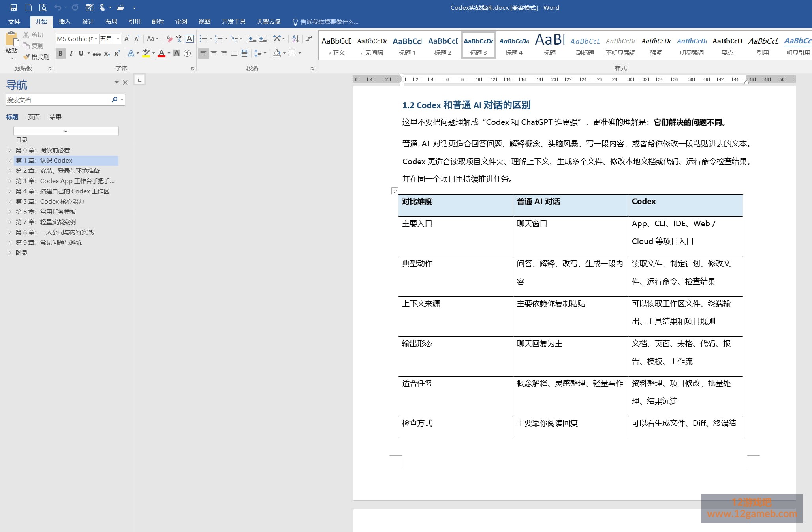Decrease paragraph indent

pyautogui.click(x=253, y=39)
